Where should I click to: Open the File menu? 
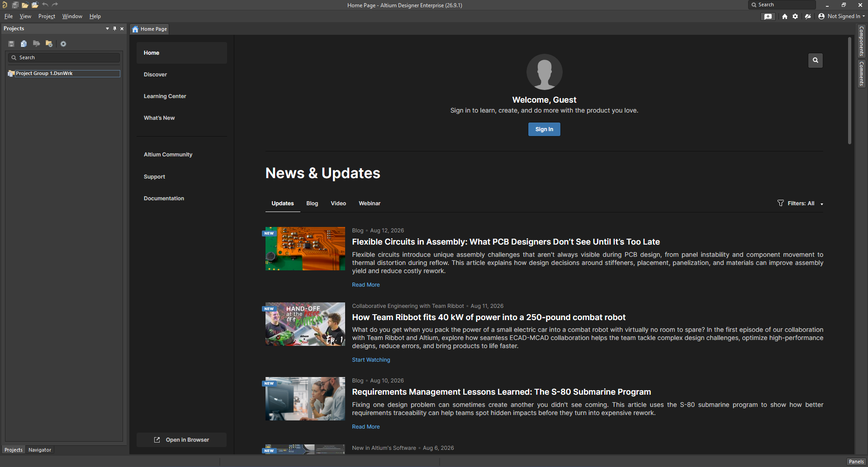(9, 16)
